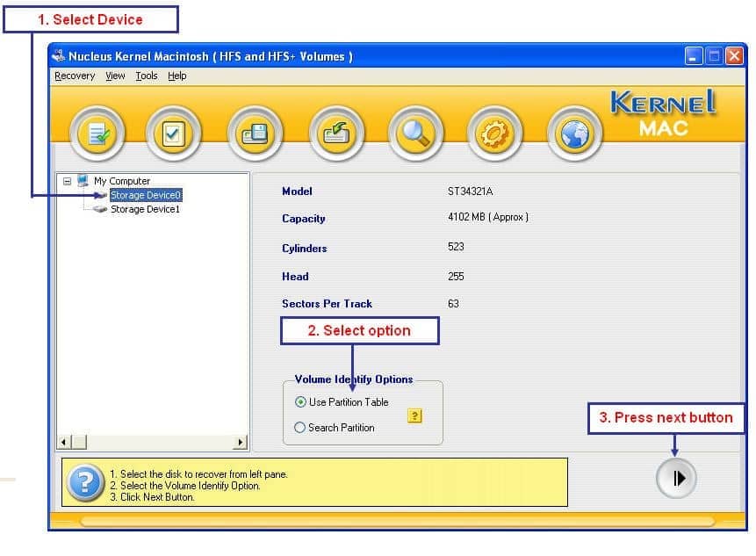Close the Nucleus Kernel Macintosh window
Screen dimensions: 756x556
(734, 56)
